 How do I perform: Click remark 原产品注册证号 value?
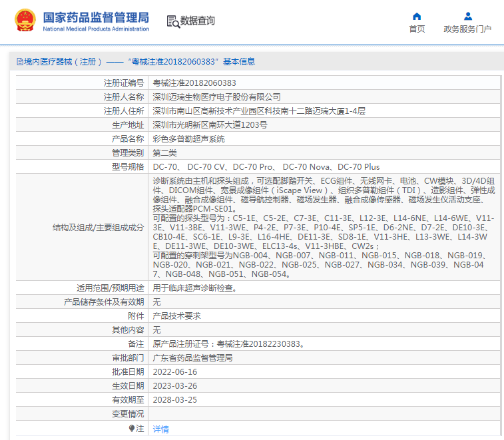pos(228,344)
